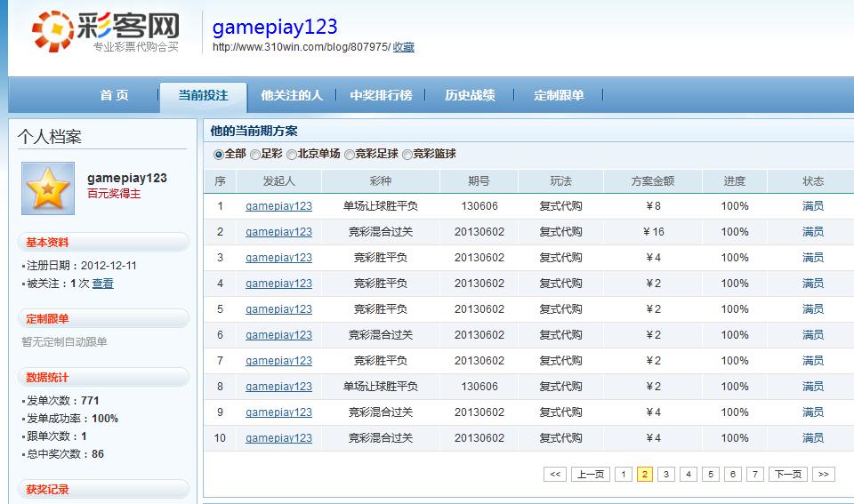854x504 pixels.
Task: Click the gold star avatar thumbnail
Action: click(x=48, y=188)
